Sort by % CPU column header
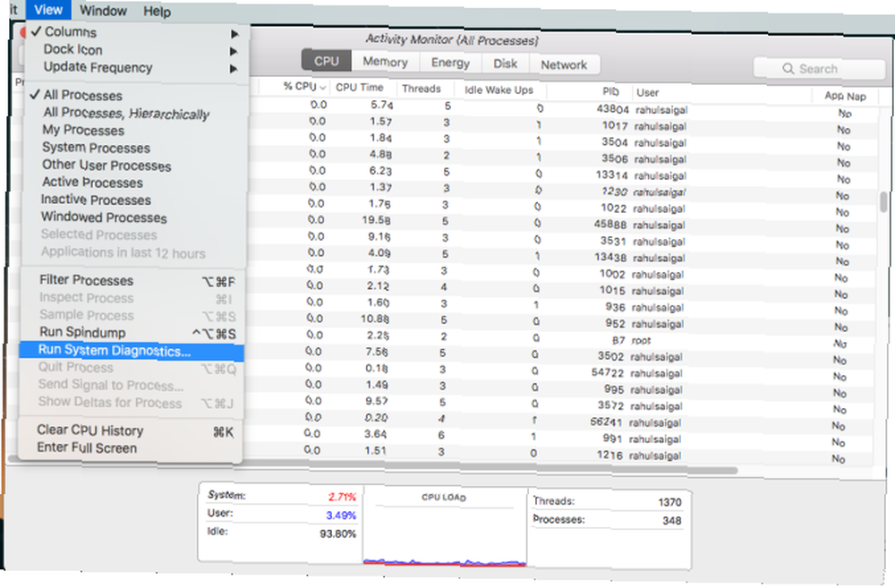The width and height of the screenshot is (895, 588). (x=303, y=86)
